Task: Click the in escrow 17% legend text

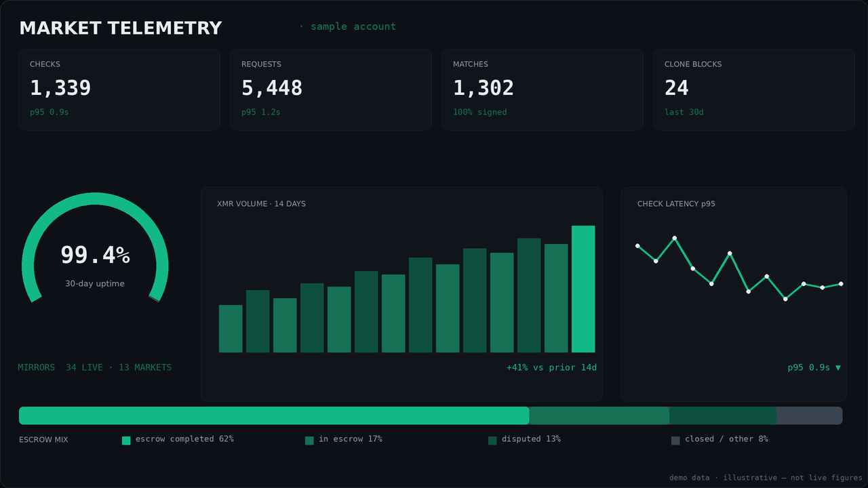Action: 351,439
